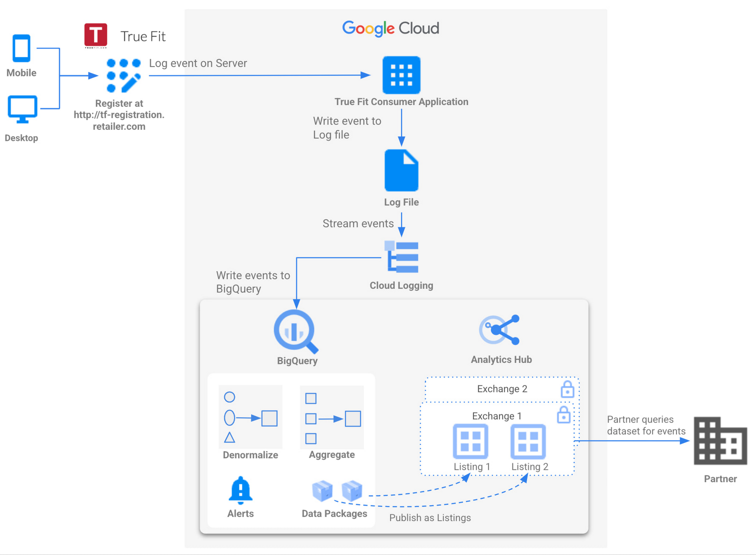756x555 pixels.
Task: Click the Desktop monitor icon
Action: click(22, 109)
